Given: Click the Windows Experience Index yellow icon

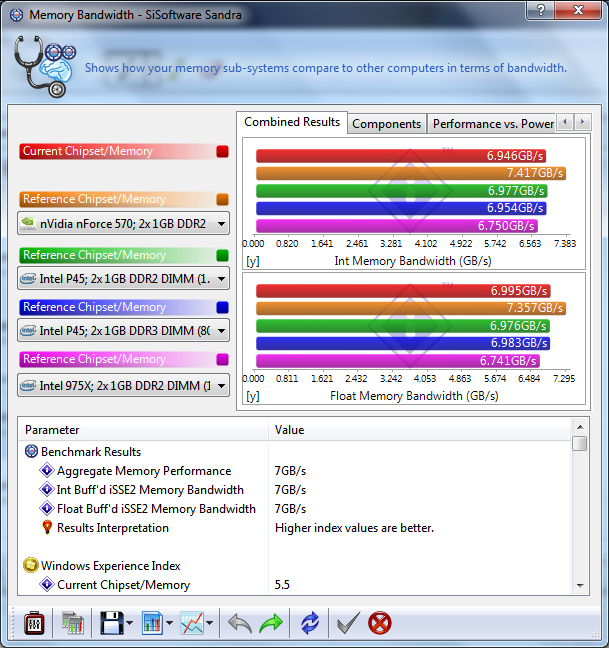Looking at the screenshot, I should tap(31, 565).
